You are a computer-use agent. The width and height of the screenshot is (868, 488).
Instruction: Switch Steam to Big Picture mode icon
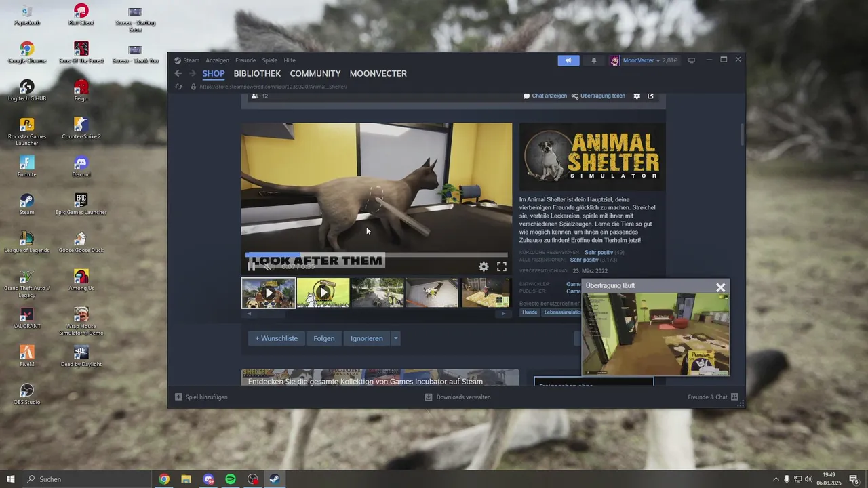tap(692, 60)
